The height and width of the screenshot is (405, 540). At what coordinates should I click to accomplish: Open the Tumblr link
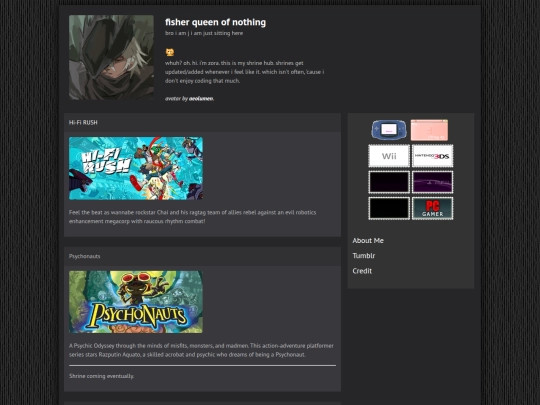point(364,256)
